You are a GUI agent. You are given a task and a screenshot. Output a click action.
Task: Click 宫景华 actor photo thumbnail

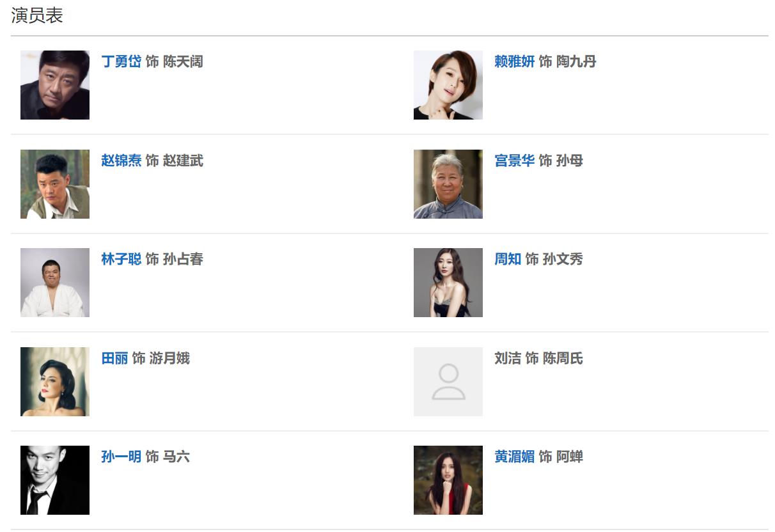coord(448,184)
